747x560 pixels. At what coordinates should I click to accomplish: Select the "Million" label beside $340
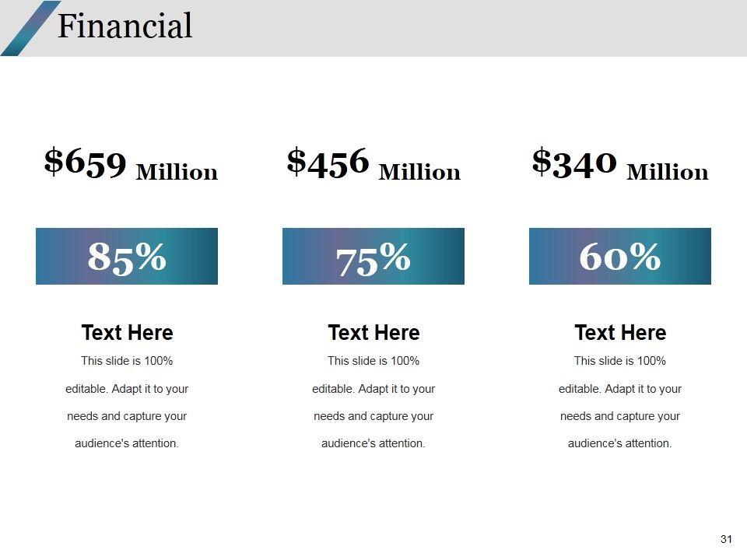click(x=668, y=172)
